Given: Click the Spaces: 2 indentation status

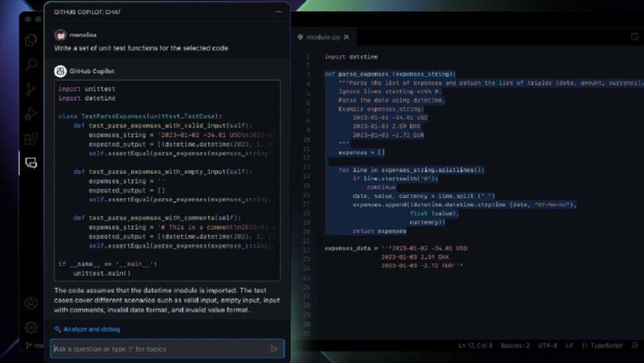Looking at the screenshot, I should (515, 345).
